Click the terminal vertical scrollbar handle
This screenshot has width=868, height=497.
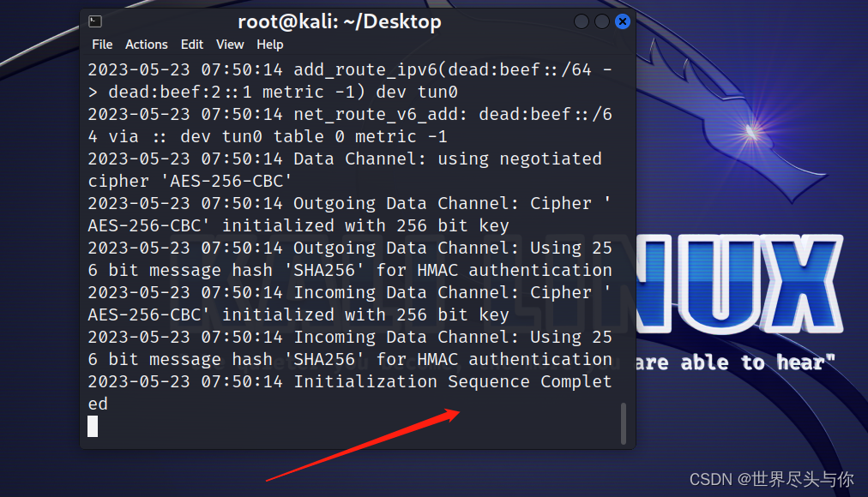[x=624, y=423]
